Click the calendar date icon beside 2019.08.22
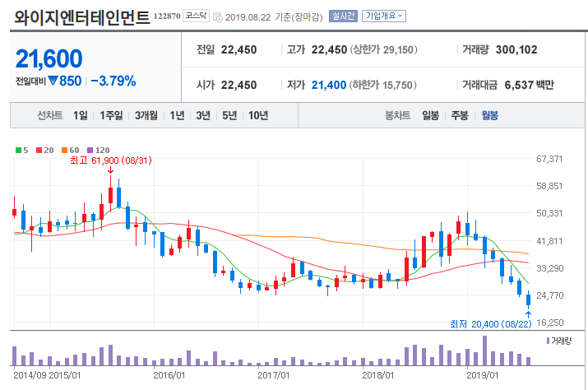Viewport: 588px width, 390px height. [217, 17]
